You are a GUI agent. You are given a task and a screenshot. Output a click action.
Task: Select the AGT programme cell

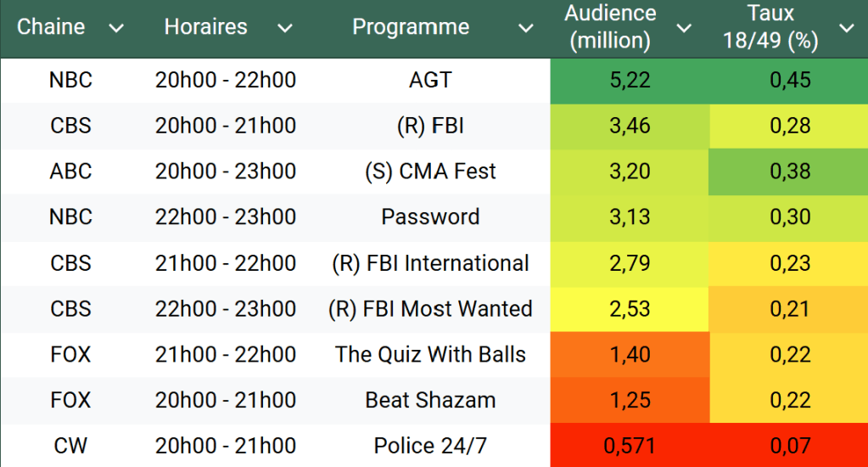click(430, 81)
